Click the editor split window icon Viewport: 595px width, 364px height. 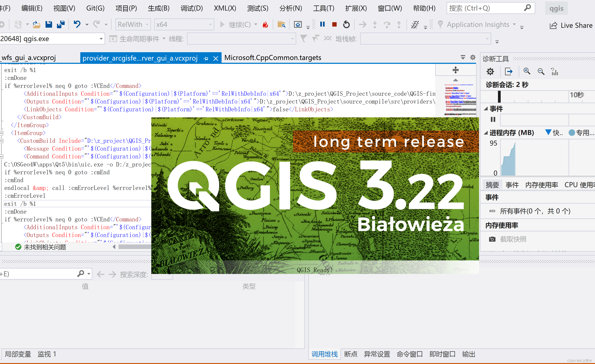point(455,70)
